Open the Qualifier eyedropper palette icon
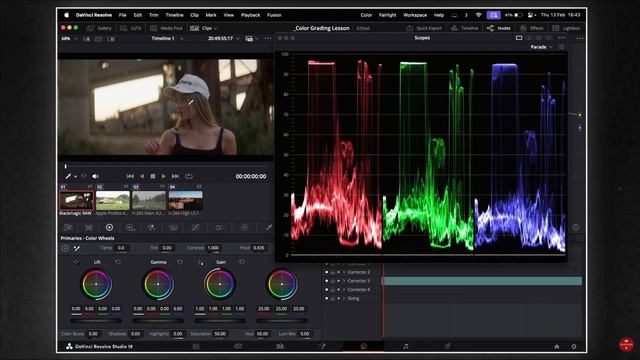The height and width of the screenshot is (360, 640). tap(268, 227)
